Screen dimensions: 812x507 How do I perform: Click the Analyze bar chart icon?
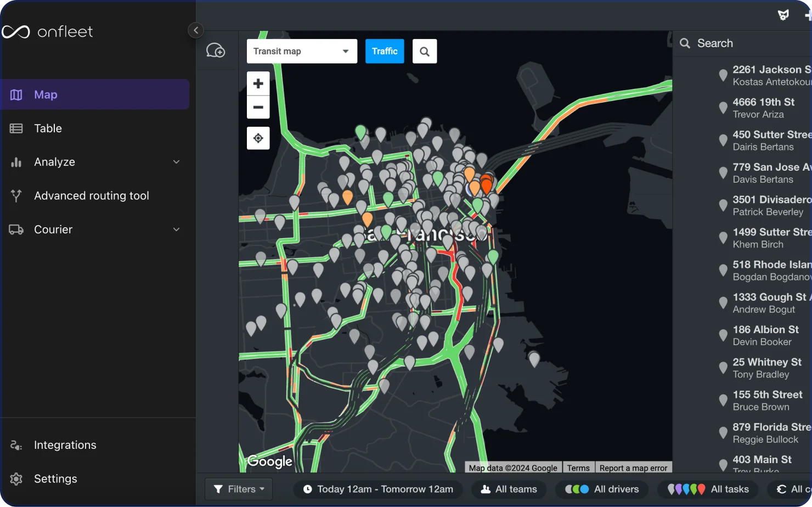click(16, 162)
